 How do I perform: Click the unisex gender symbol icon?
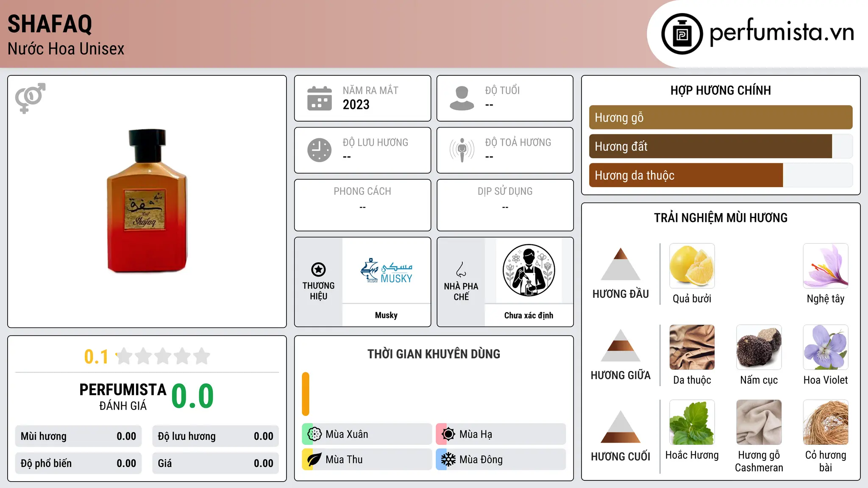coord(30,98)
